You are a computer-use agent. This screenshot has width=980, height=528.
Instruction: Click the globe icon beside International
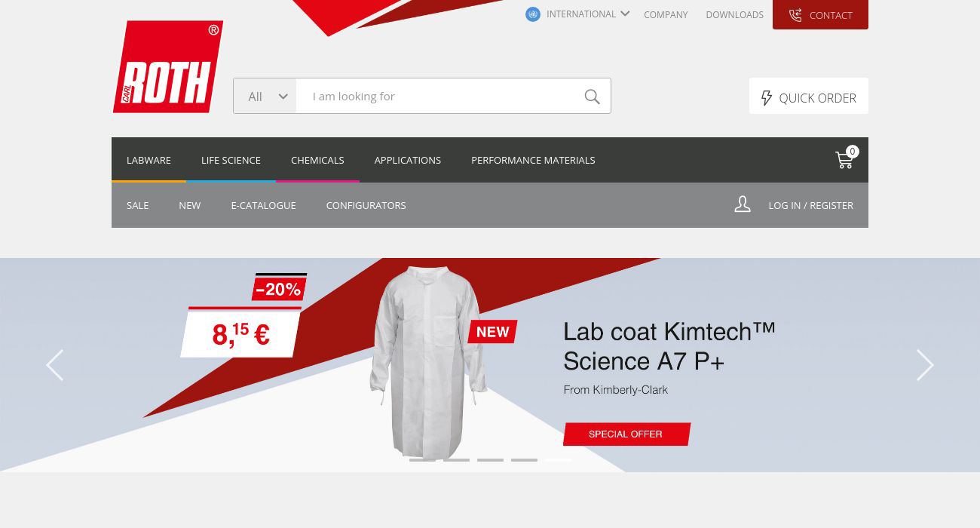tap(533, 14)
